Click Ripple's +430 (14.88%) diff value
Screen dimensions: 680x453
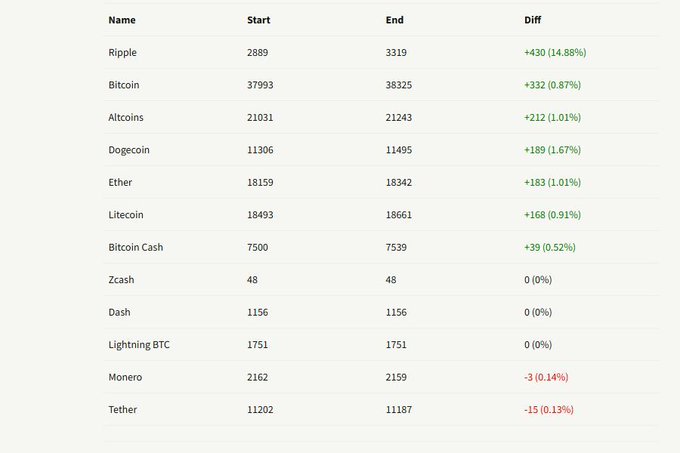click(x=554, y=52)
